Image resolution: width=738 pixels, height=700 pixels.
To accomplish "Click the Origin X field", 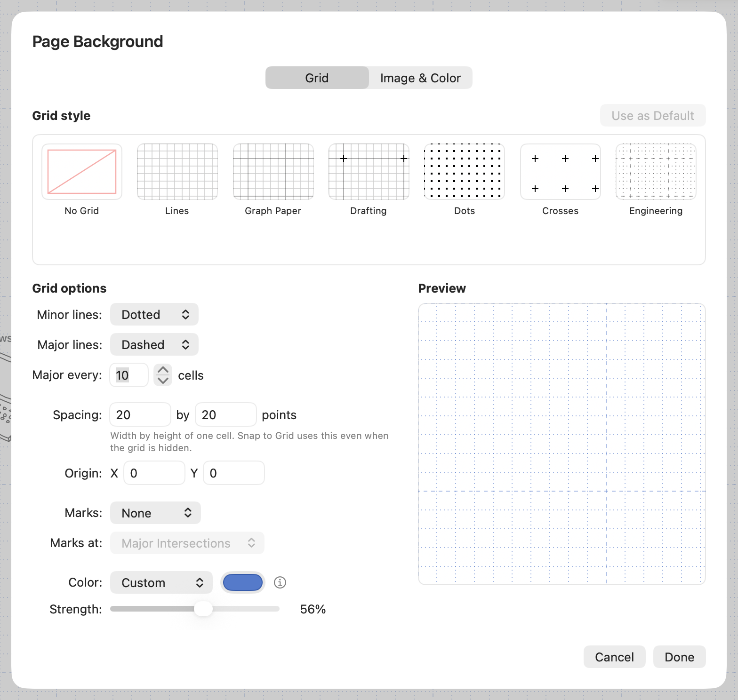I will (x=154, y=473).
